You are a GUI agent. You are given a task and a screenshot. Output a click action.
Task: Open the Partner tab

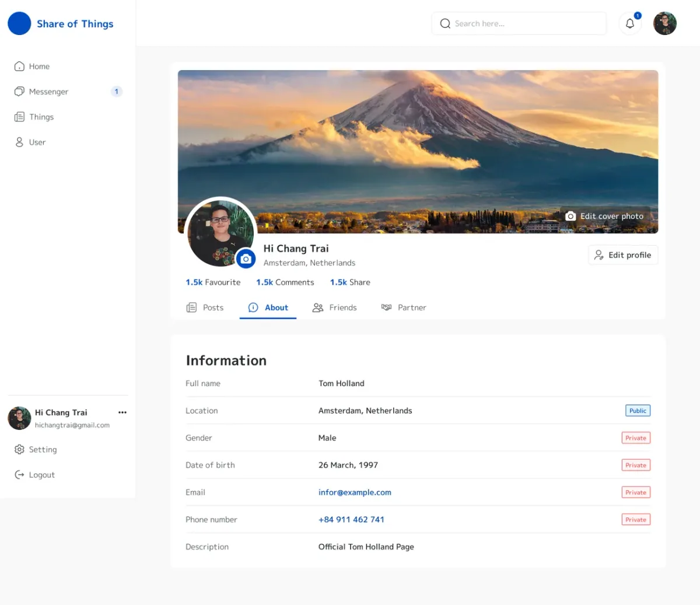404,307
